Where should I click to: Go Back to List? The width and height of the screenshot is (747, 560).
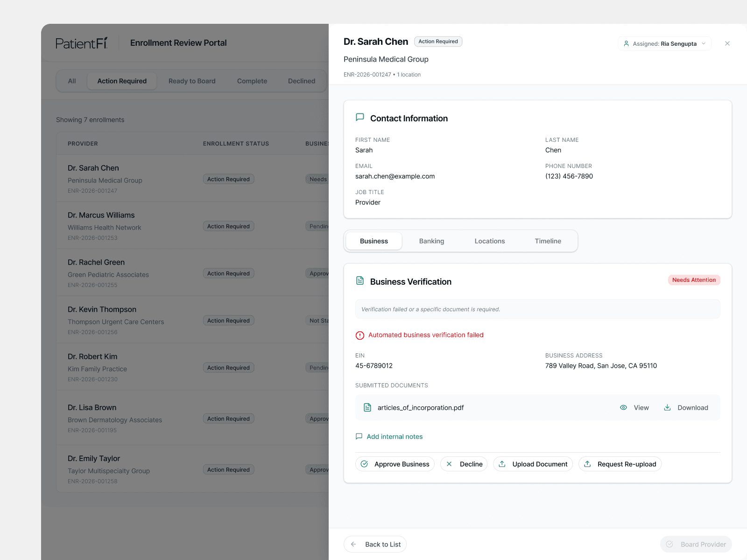click(375, 544)
